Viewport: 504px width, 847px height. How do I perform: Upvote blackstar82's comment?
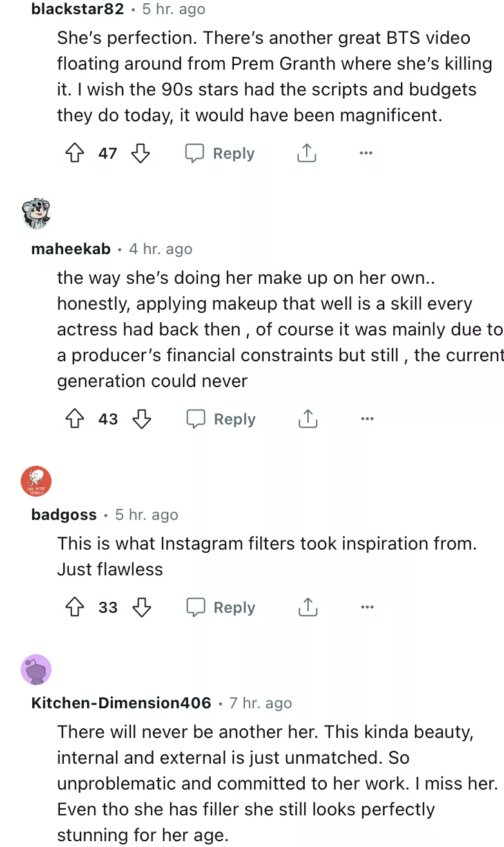pyautogui.click(x=75, y=154)
